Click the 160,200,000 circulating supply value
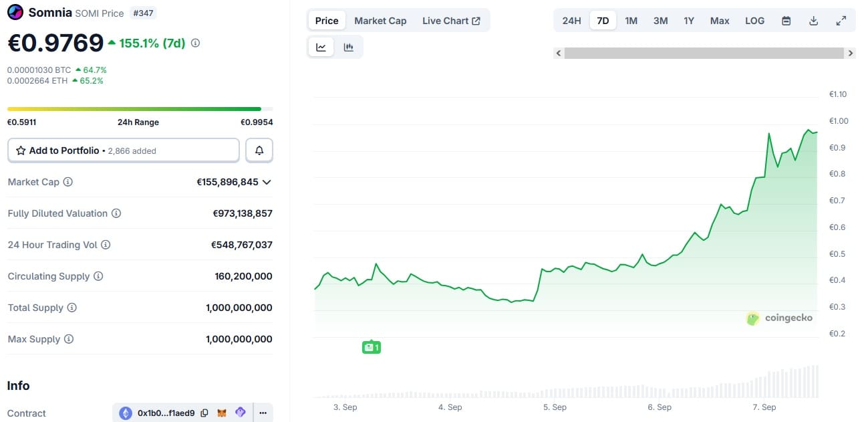Viewport: 868px width, 422px height. (244, 276)
